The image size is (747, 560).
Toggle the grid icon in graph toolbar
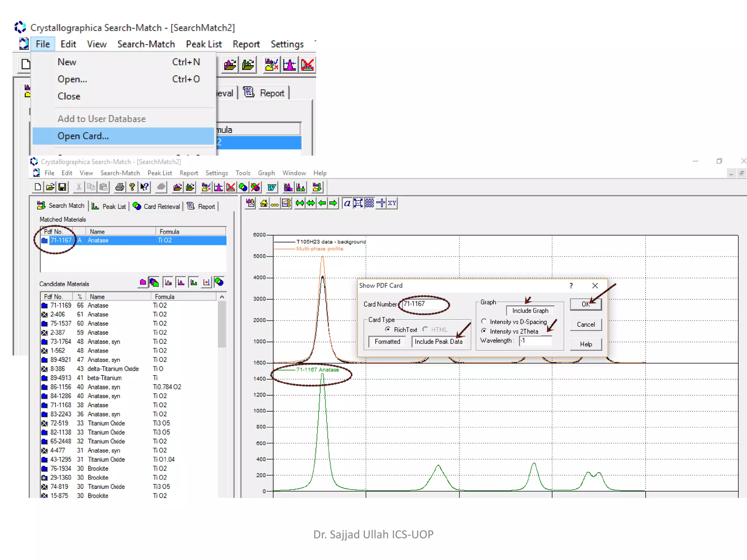click(369, 203)
